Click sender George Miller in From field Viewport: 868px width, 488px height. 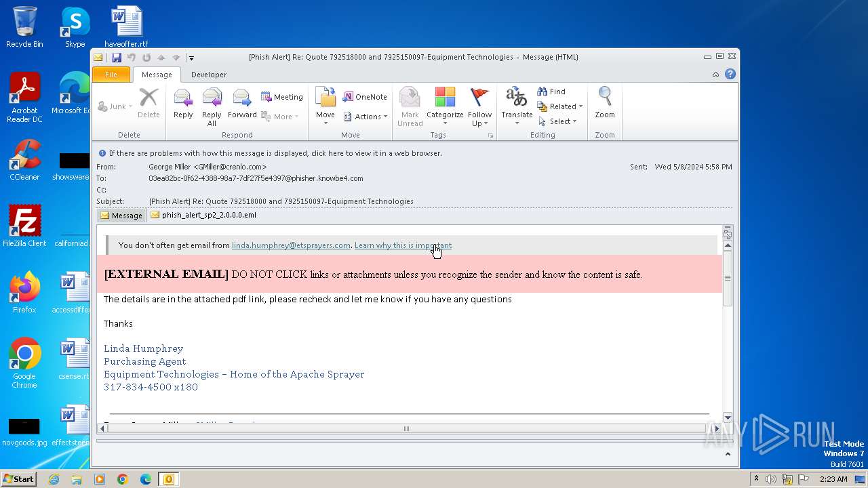208,167
